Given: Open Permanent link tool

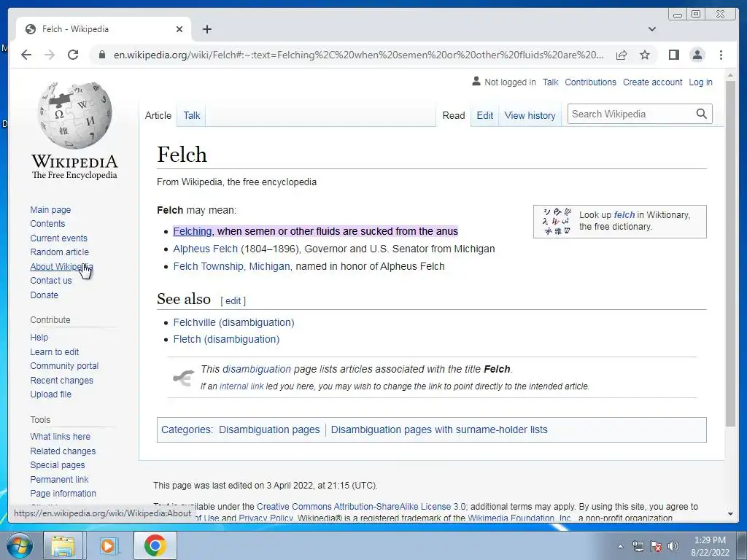Looking at the screenshot, I should click(59, 479).
